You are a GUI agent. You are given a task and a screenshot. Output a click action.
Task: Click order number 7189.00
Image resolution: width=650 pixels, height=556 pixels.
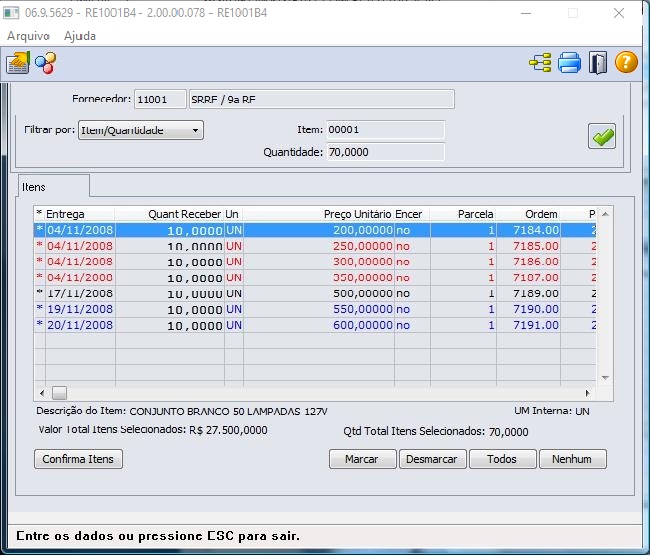pos(536,293)
